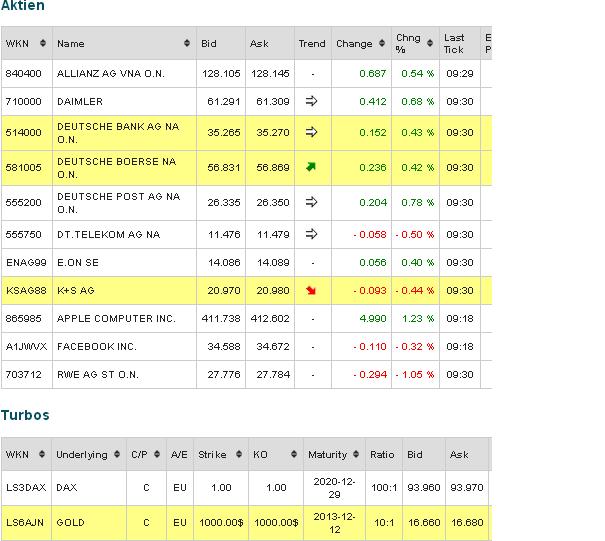Click the Ratio column header in Turbos
Screen dimensions: 605x541
click(x=384, y=454)
